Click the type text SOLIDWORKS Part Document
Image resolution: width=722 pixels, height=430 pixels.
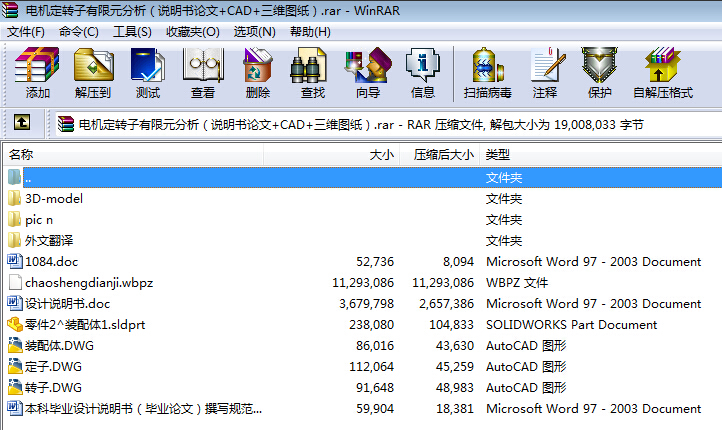point(571,325)
